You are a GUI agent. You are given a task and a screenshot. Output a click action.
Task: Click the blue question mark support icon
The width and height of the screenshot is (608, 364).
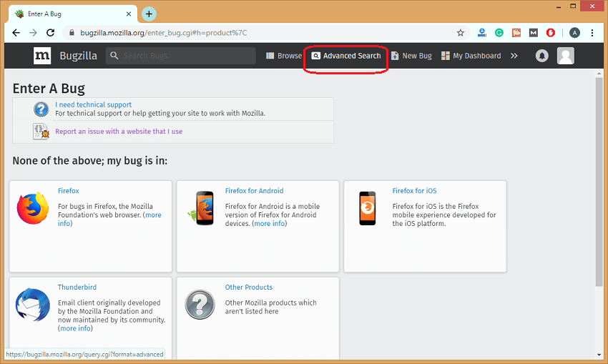click(41, 109)
